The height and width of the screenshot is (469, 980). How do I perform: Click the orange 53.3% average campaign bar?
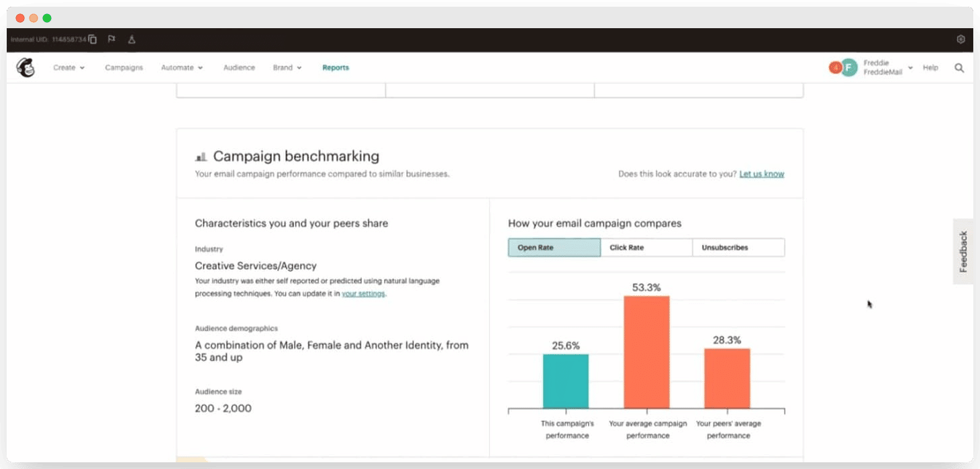click(x=646, y=352)
